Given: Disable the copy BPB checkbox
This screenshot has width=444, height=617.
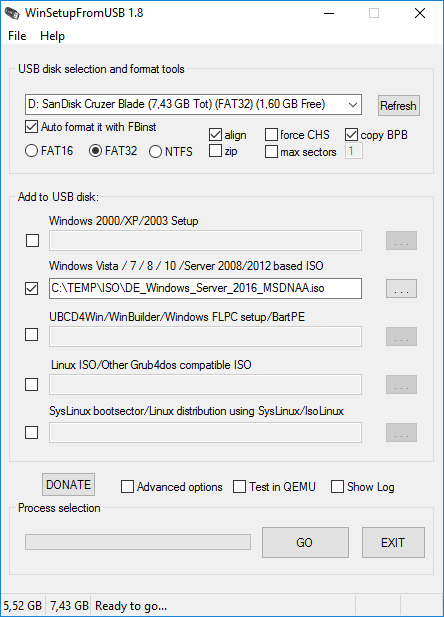Looking at the screenshot, I should (x=352, y=135).
